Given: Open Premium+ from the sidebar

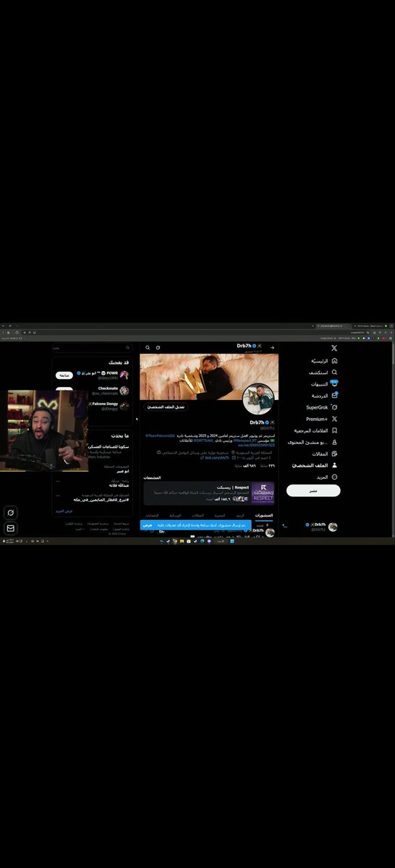Looking at the screenshot, I should pos(322,419).
